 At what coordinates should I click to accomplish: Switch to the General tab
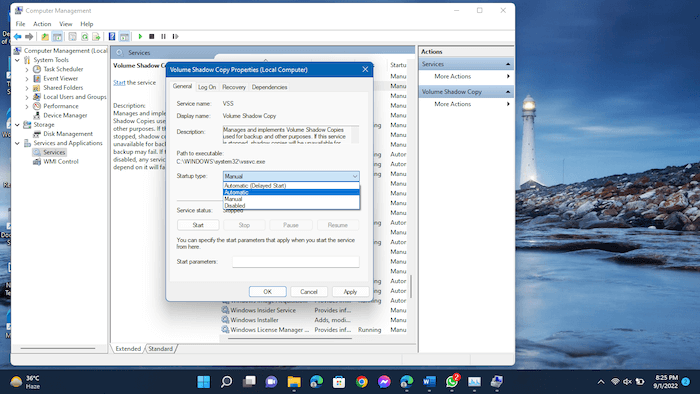tap(182, 86)
